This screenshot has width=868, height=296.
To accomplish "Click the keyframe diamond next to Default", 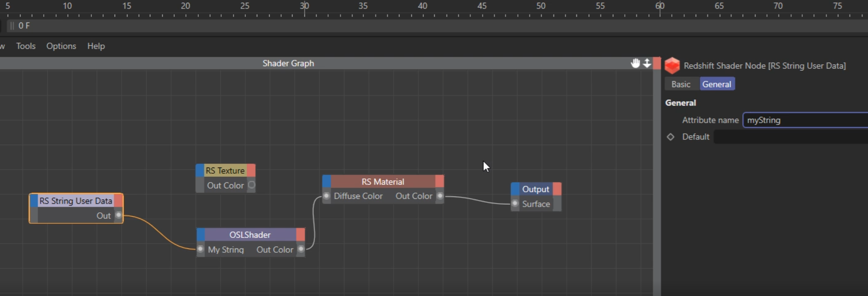I will point(670,137).
